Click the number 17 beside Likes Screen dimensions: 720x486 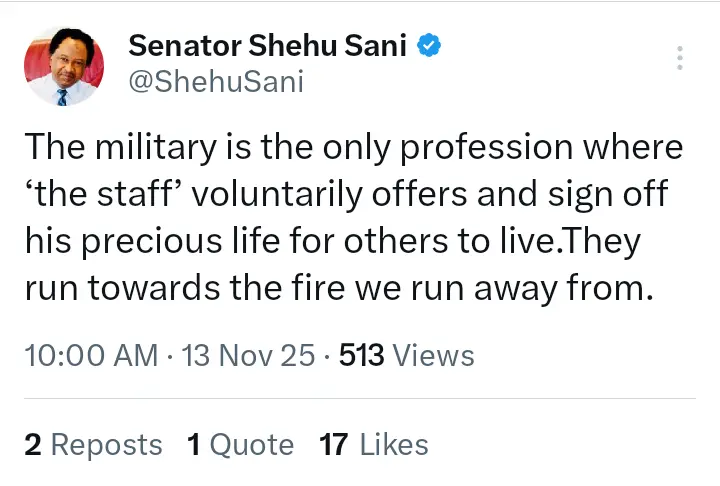pos(333,444)
